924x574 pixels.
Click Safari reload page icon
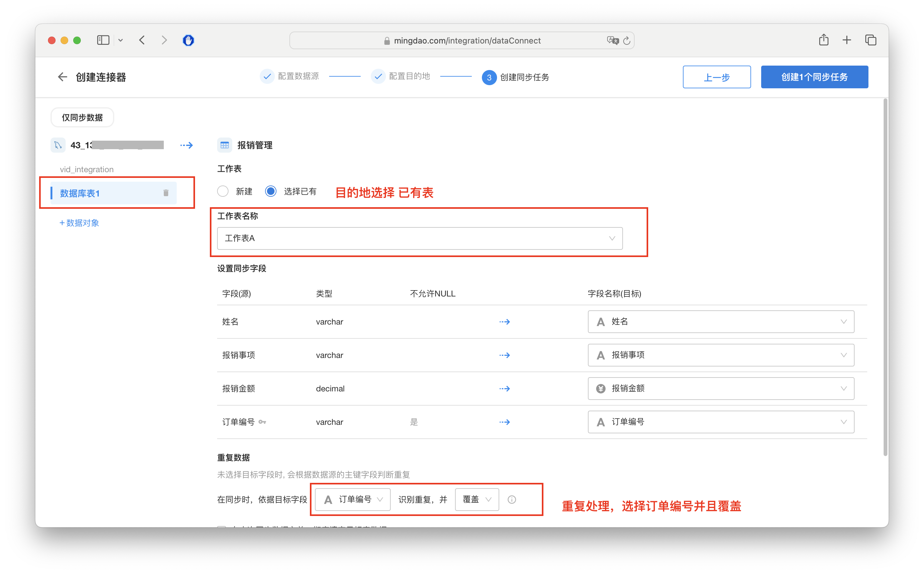[x=627, y=41]
